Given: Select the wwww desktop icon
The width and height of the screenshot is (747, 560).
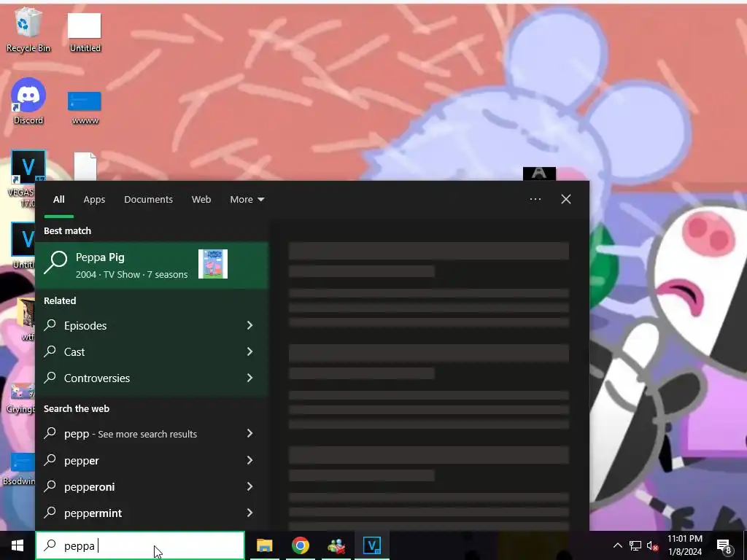Looking at the screenshot, I should coord(85,108).
